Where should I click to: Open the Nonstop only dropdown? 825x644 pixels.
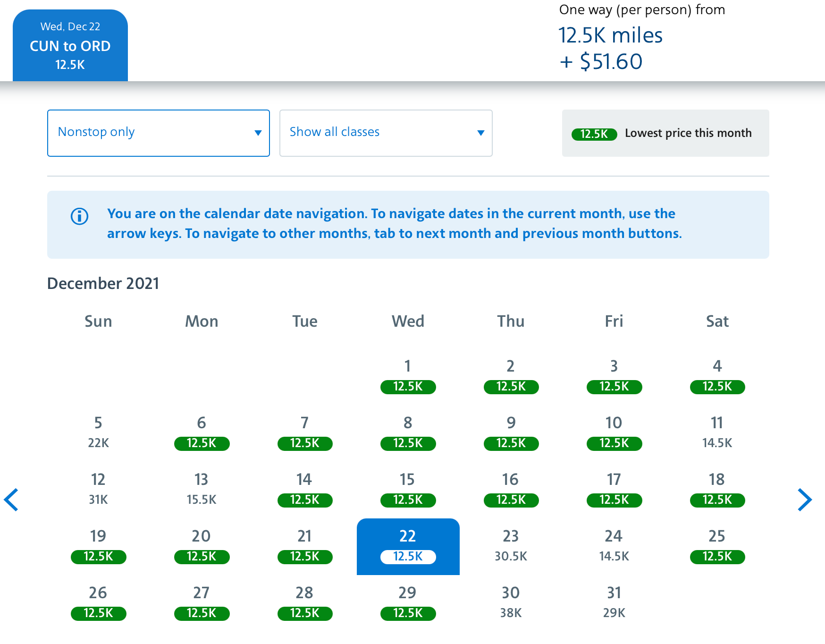coord(159,133)
